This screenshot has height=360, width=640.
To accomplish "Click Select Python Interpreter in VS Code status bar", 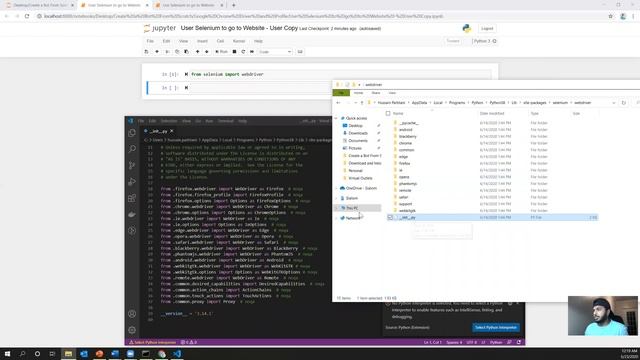I will click(x=153, y=342).
